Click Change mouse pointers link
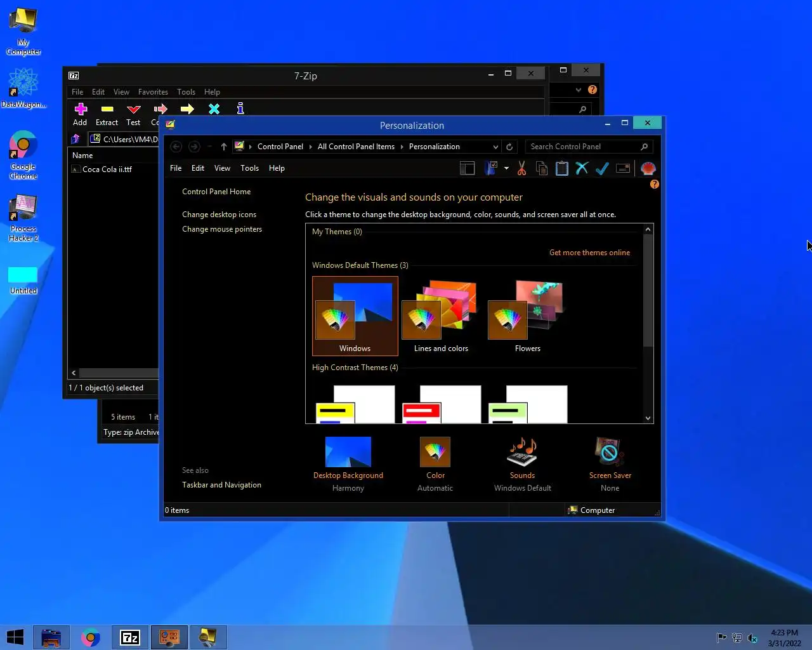Screen dimensions: 812x650 tap(222, 229)
